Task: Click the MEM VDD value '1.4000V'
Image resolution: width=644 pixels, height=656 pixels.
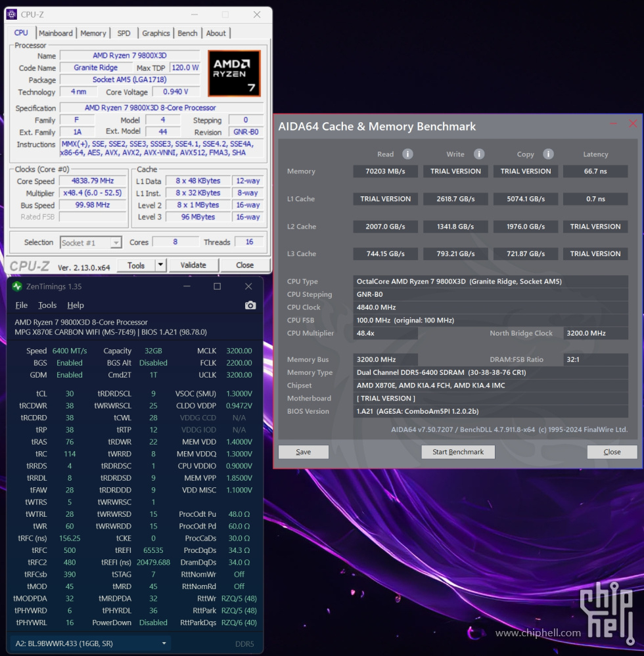Action: [239, 442]
